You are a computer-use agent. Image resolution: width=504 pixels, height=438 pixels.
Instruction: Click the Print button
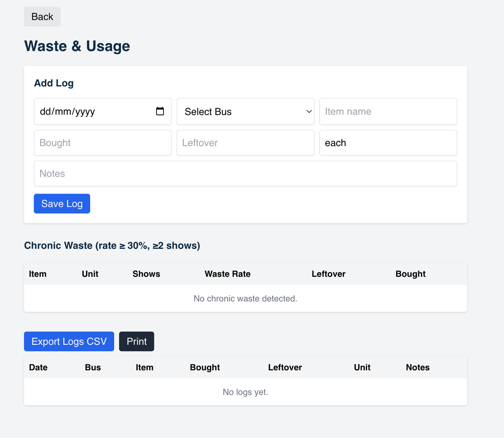[136, 341]
